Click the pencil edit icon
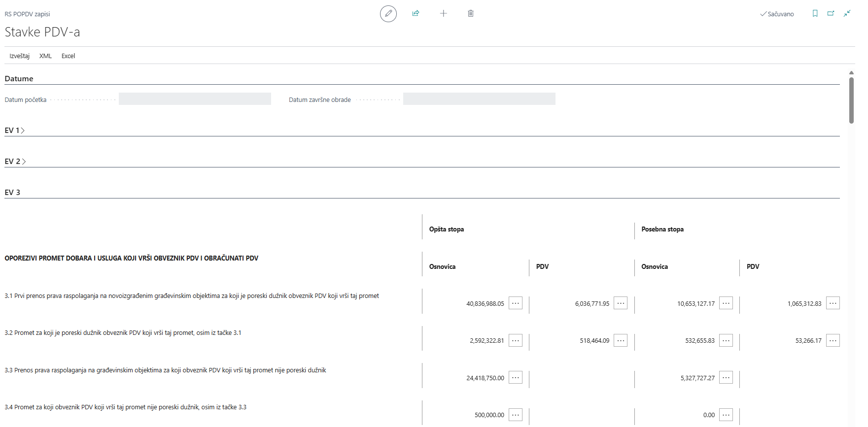The image size is (868, 427). [x=388, y=14]
